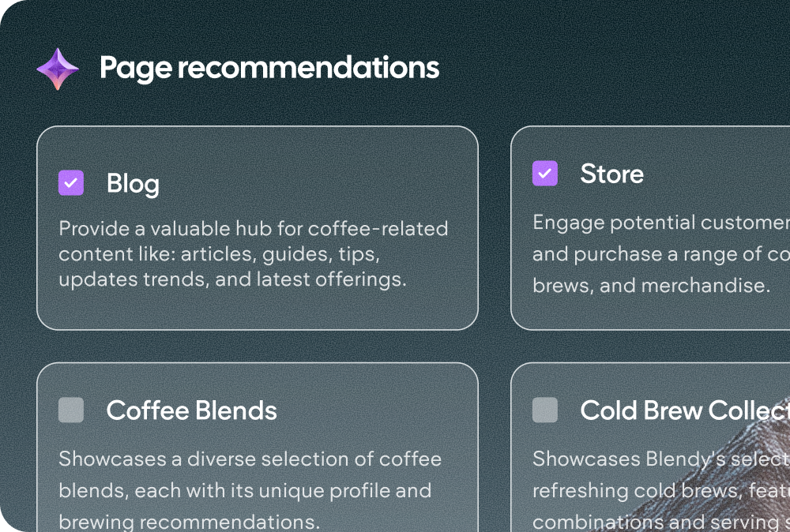
Task: Click the Store description about merchandise
Action: coord(661,253)
